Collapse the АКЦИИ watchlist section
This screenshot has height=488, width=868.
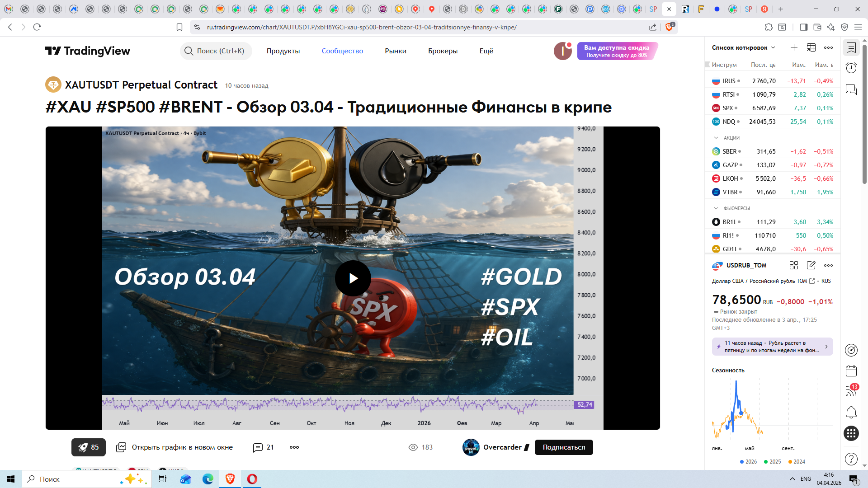point(716,138)
